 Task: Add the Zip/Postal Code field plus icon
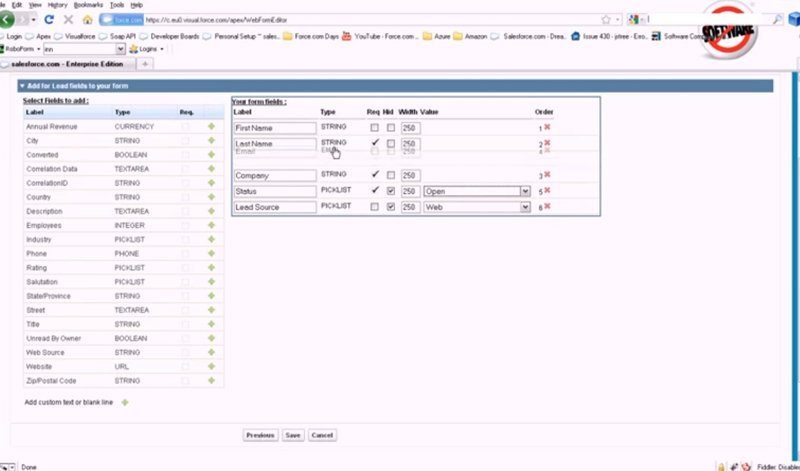[211, 380]
